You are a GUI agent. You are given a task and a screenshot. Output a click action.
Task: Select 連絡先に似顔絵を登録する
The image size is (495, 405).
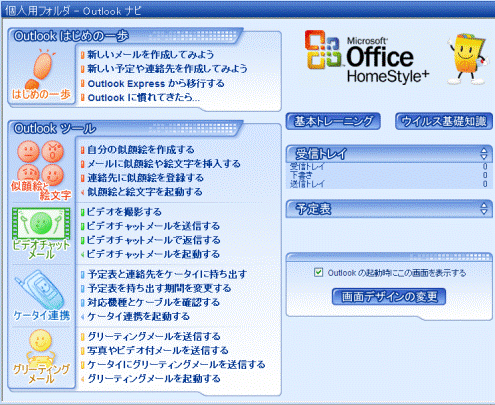click(x=145, y=178)
